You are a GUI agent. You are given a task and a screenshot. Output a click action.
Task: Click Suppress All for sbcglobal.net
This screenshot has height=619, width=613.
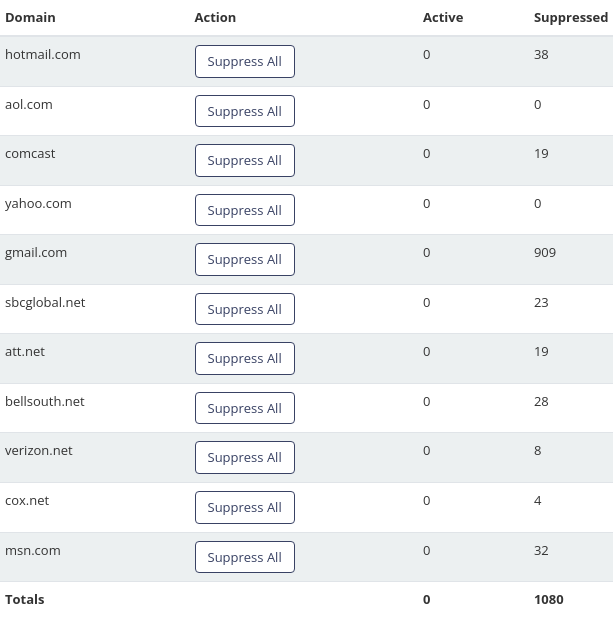(245, 309)
